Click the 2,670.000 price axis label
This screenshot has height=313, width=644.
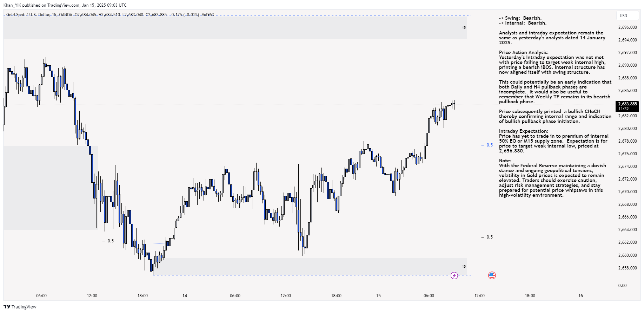coord(628,192)
